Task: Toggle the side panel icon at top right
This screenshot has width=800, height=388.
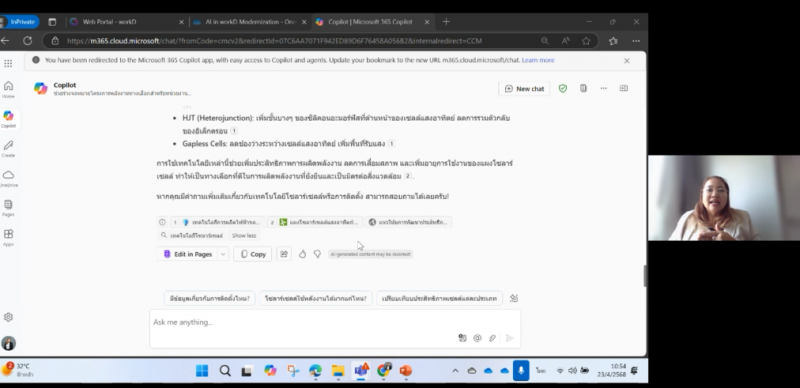Action: tap(623, 88)
